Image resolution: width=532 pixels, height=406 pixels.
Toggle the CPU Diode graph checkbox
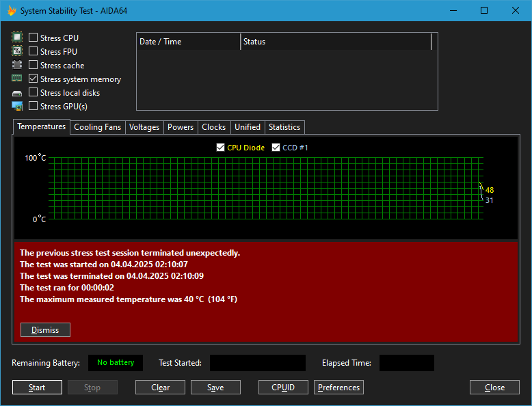click(220, 148)
